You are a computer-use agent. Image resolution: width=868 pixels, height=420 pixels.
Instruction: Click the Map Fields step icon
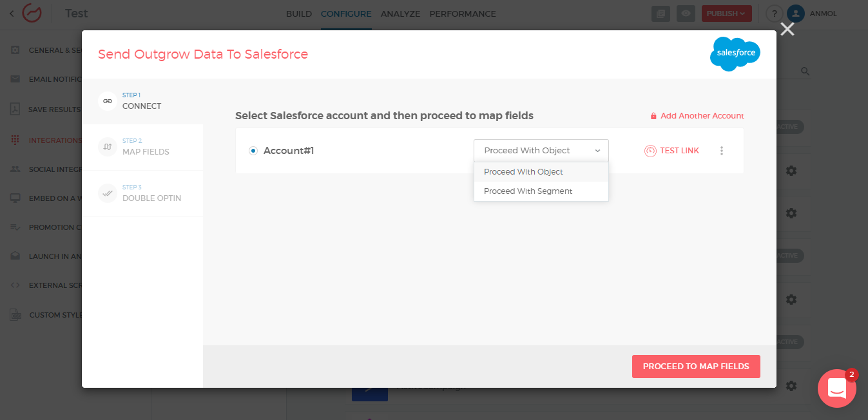(108, 147)
